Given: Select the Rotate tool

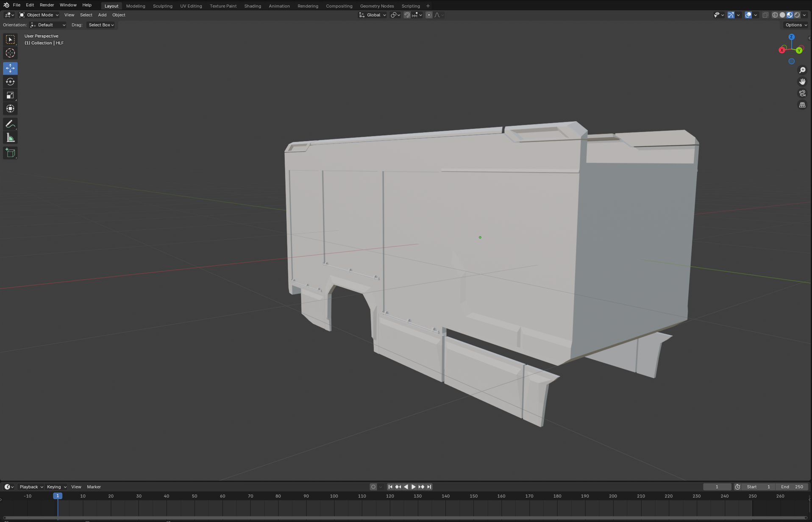Looking at the screenshot, I should pyautogui.click(x=10, y=82).
